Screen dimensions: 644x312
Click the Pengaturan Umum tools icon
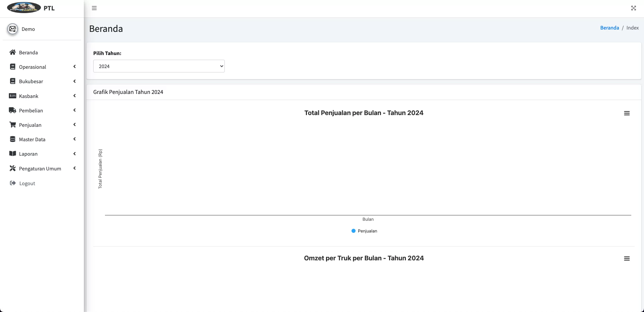click(x=13, y=168)
